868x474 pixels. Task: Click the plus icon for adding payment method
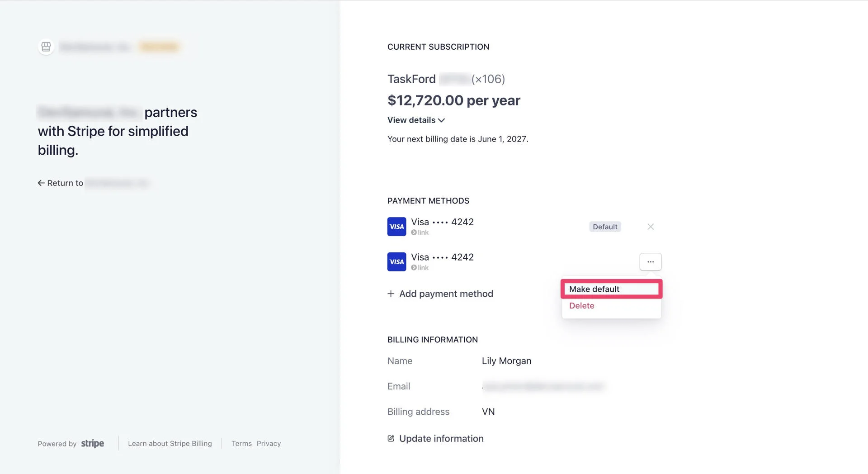pos(391,294)
